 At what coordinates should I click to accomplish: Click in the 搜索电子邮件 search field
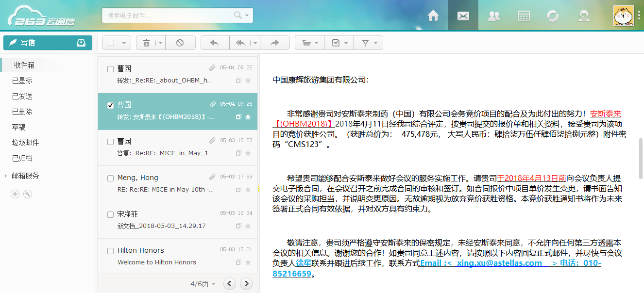168,16
